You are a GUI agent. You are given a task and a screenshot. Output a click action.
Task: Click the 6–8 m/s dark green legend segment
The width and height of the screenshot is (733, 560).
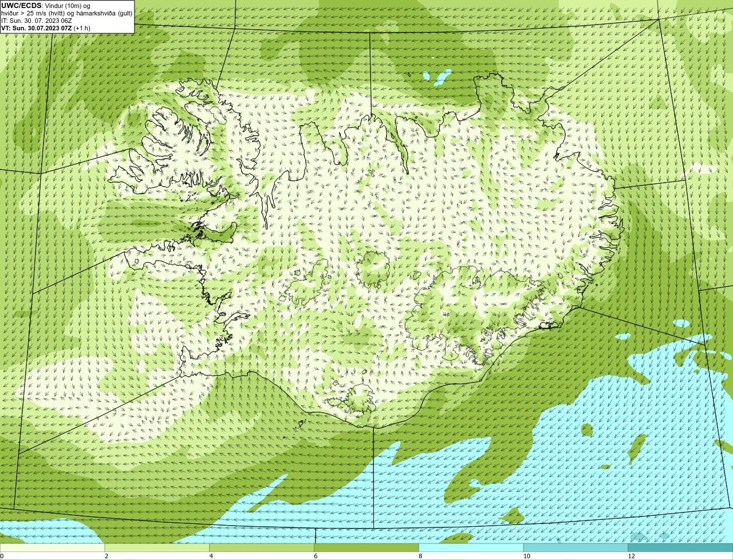(366, 547)
